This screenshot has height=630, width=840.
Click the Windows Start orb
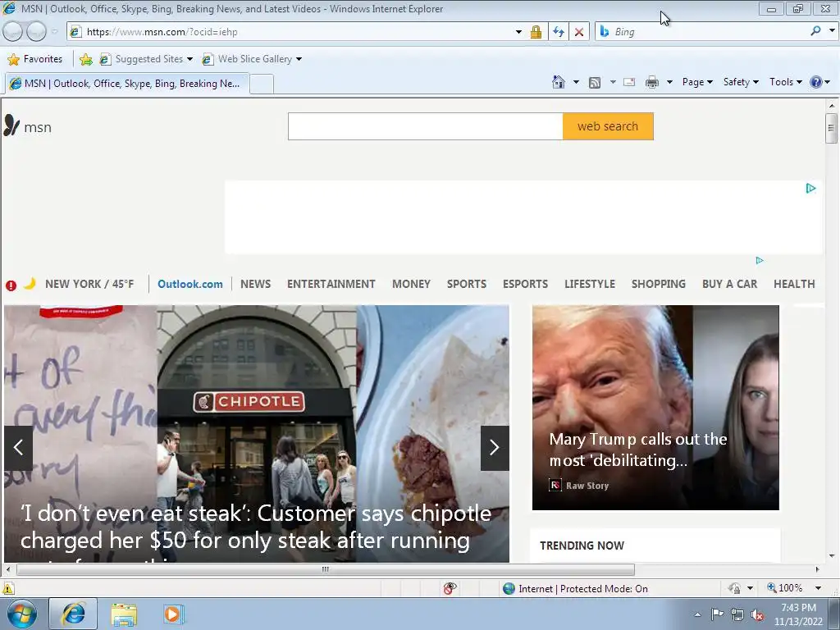pyautogui.click(x=22, y=614)
